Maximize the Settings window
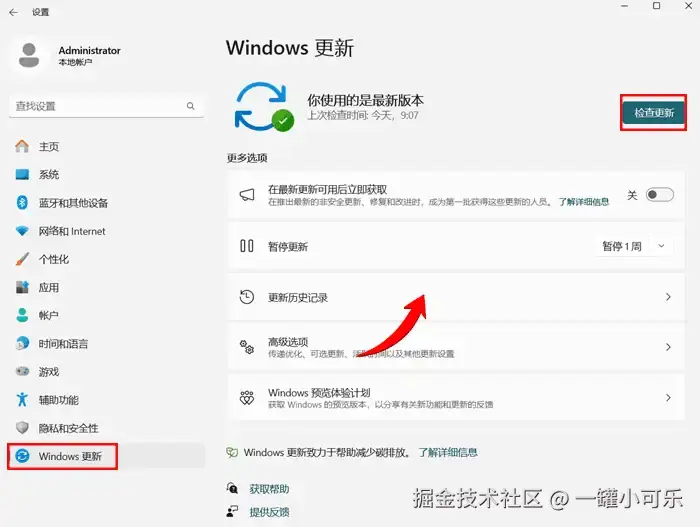 656,6
